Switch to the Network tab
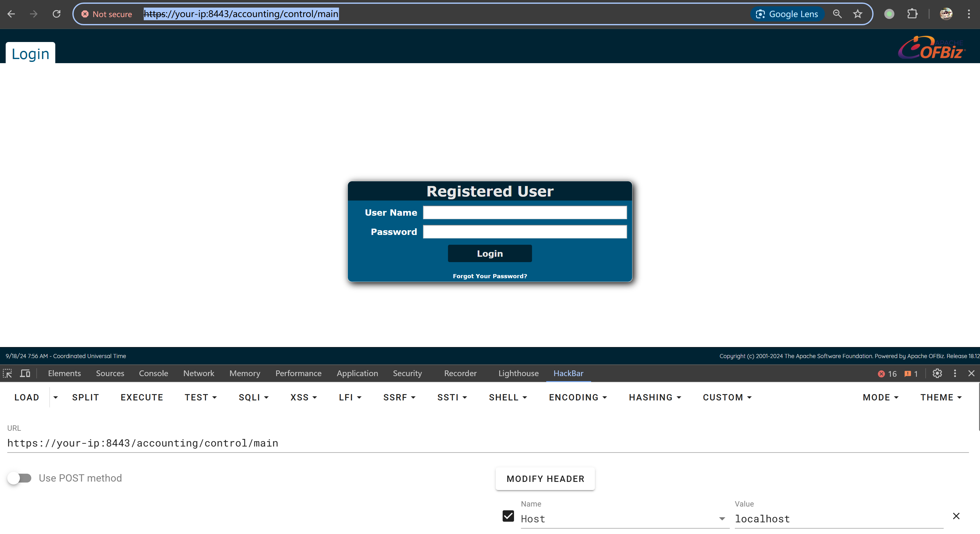 199,373
